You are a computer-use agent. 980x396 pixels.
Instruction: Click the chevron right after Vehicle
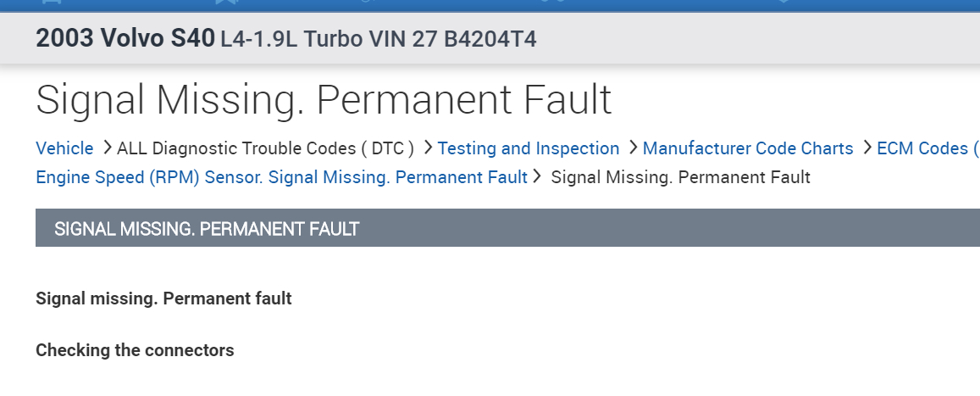pyautogui.click(x=107, y=148)
